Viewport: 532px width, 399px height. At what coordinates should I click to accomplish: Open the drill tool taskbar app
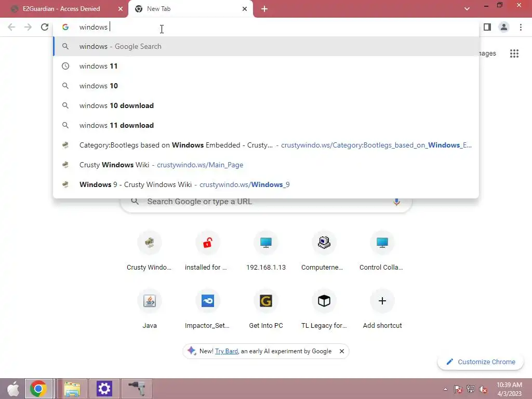coord(137,389)
